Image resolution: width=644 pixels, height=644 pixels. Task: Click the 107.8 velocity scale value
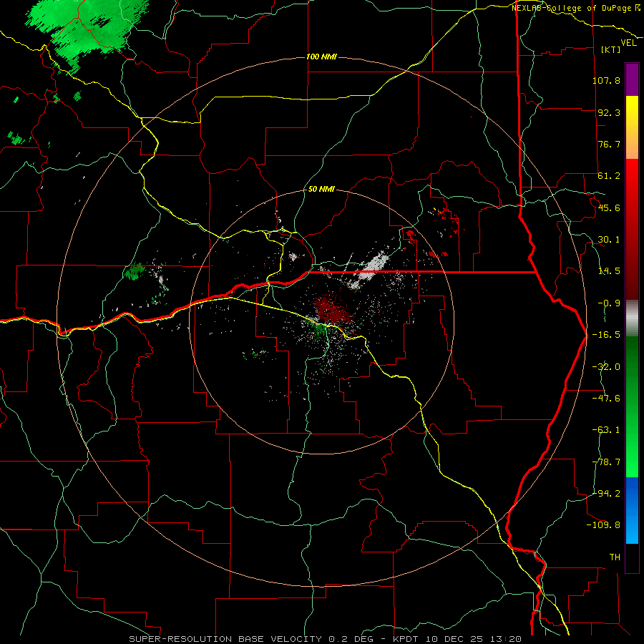click(x=606, y=80)
